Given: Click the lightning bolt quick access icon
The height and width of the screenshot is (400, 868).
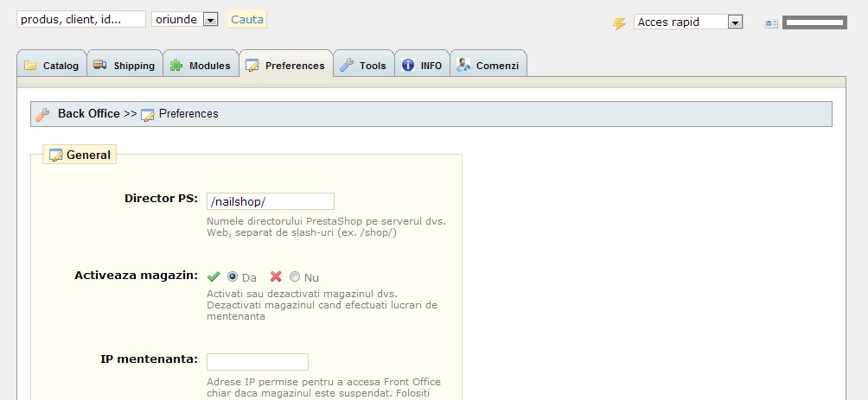Looking at the screenshot, I should pyautogui.click(x=620, y=23).
